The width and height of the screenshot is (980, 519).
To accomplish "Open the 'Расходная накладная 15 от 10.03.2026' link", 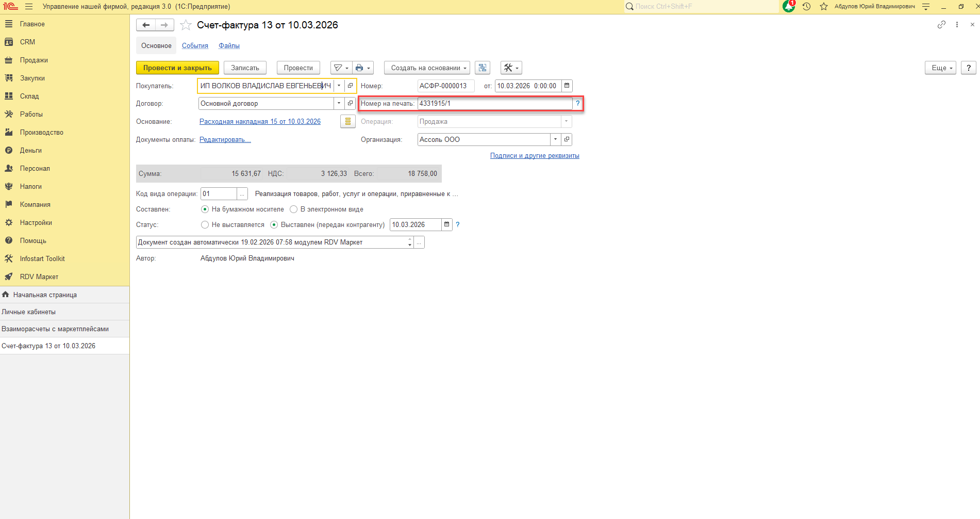I will click(260, 122).
